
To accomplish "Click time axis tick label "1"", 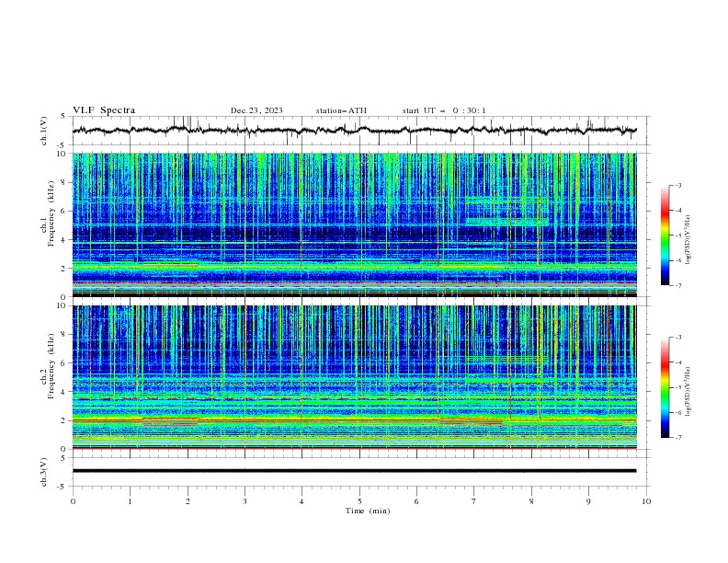I will pyautogui.click(x=130, y=501).
